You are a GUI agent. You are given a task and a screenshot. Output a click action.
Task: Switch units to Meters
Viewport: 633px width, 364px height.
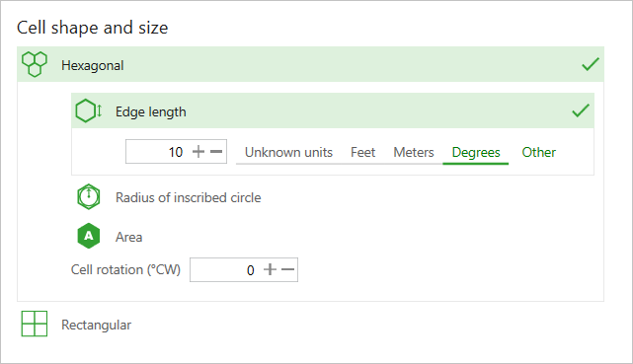(x=414, y=152)
